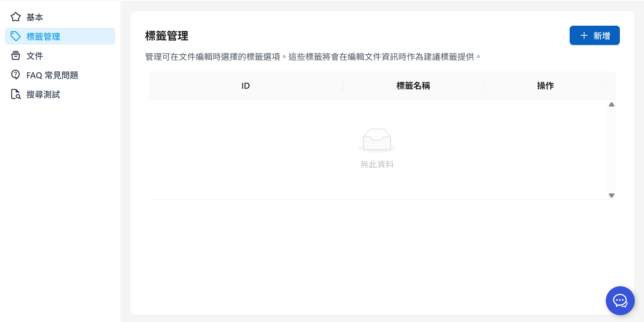Viewport: 644px width, 322px height.
Task: Click the ID column header
Action: pos(246,86)
